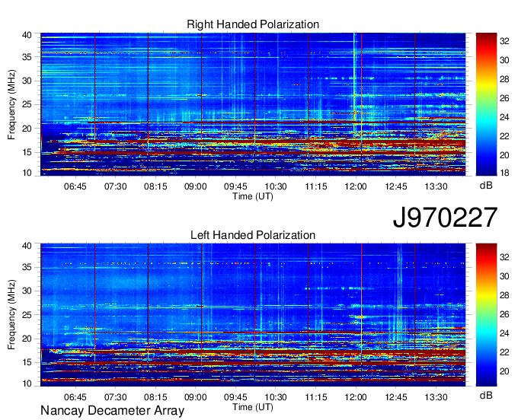Click "30" frequency tick on right-handed plot
Screen dimensions: 518x420
tap(27, 81)
